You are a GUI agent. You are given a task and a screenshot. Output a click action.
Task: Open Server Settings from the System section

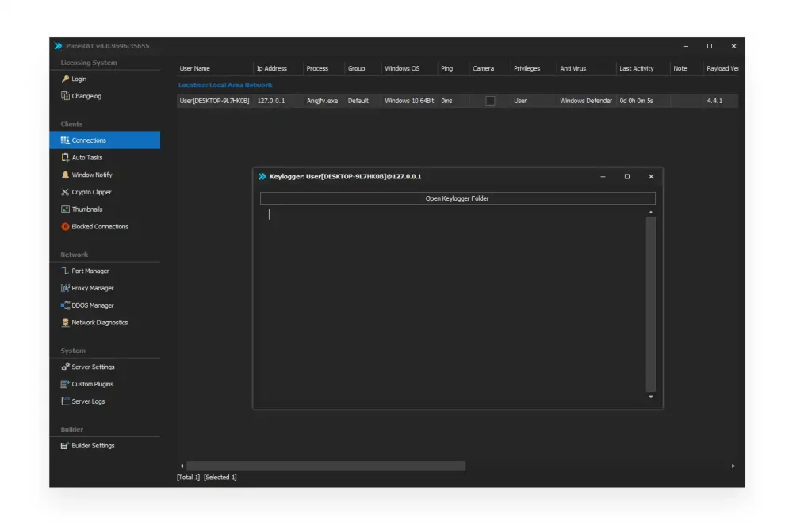[x=93, y=367]
